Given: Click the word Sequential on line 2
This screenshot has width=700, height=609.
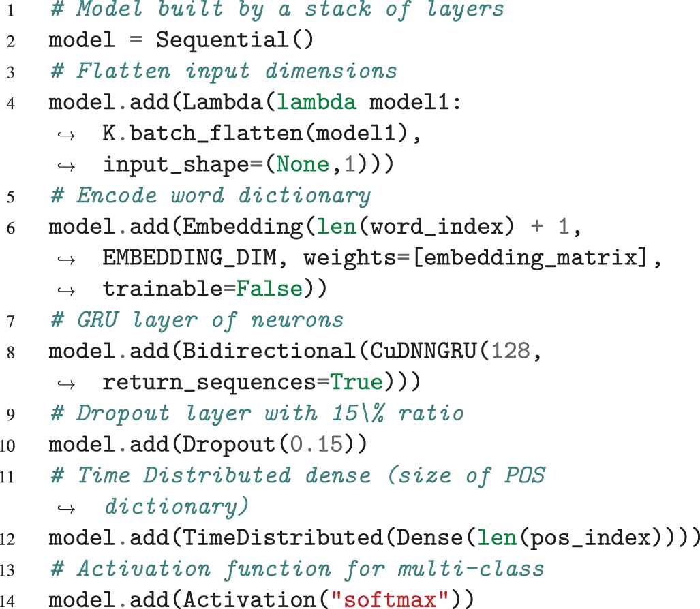Looking at the screenshot, I should click(222, 40).
